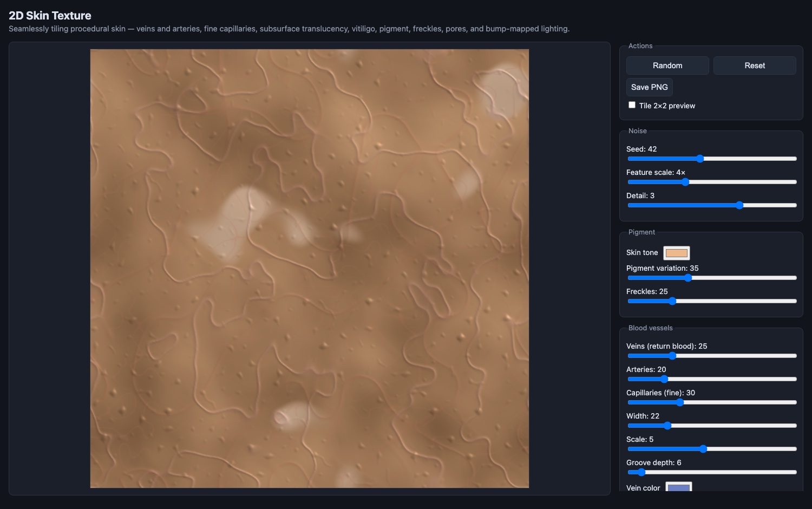Click the vessel Width slider

pos(712,426)
